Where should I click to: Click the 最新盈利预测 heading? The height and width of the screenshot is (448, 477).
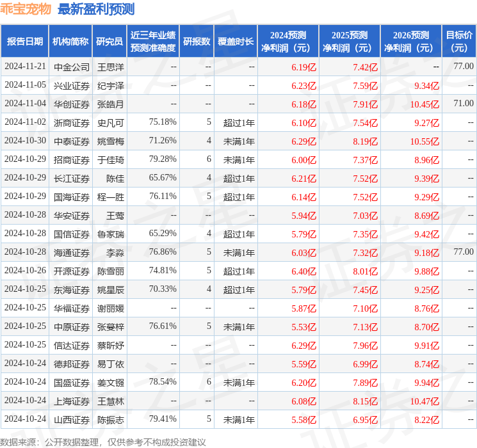click(96, 9)
